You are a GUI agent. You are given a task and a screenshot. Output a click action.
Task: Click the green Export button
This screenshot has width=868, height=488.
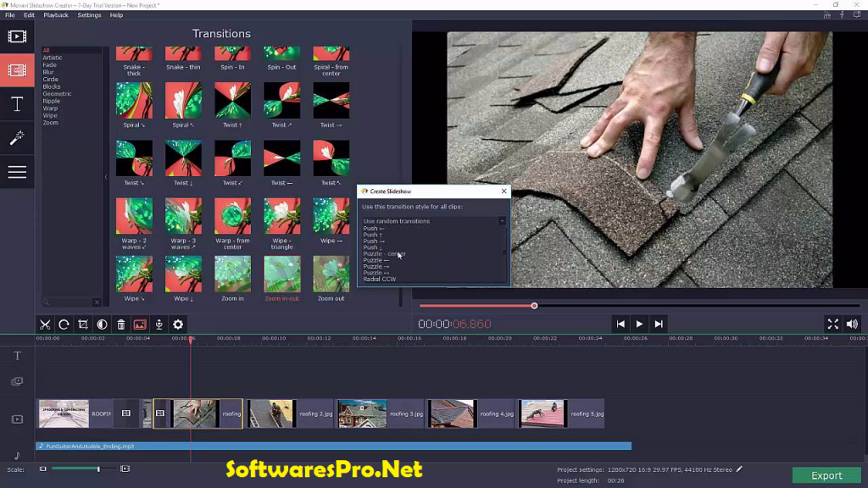(826, 474)
